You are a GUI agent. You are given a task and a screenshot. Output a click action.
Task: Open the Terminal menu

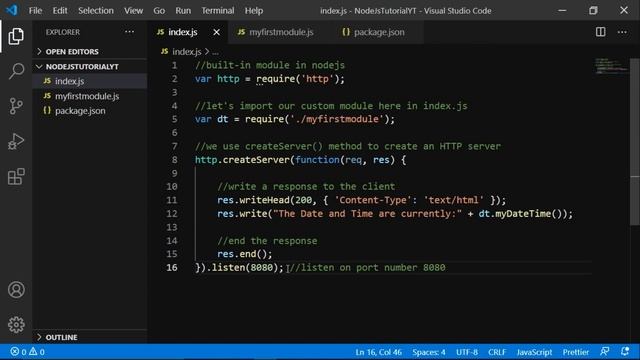pyautogui.click(x=218, y=11)
